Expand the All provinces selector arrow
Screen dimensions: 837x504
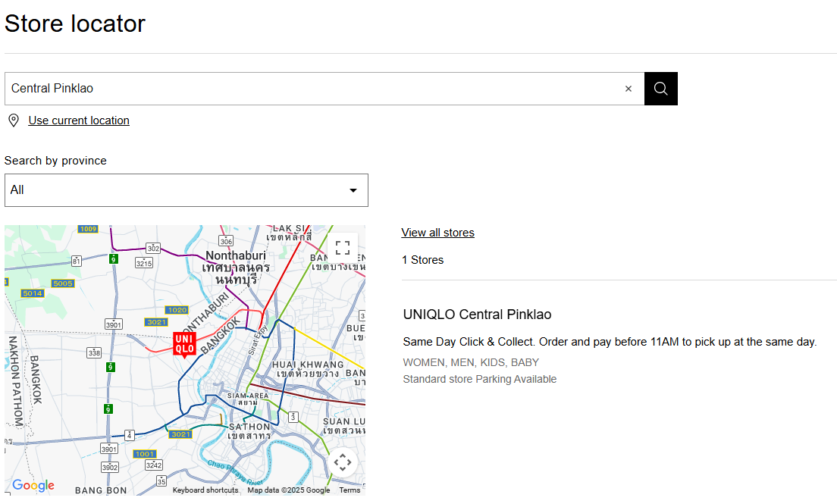353,190
